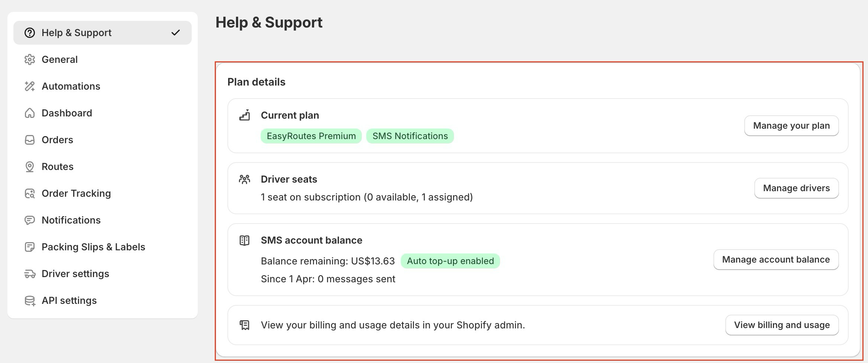868x363 pixels.
Task: Click the API settings database icon
Action: tap(30, 301)
